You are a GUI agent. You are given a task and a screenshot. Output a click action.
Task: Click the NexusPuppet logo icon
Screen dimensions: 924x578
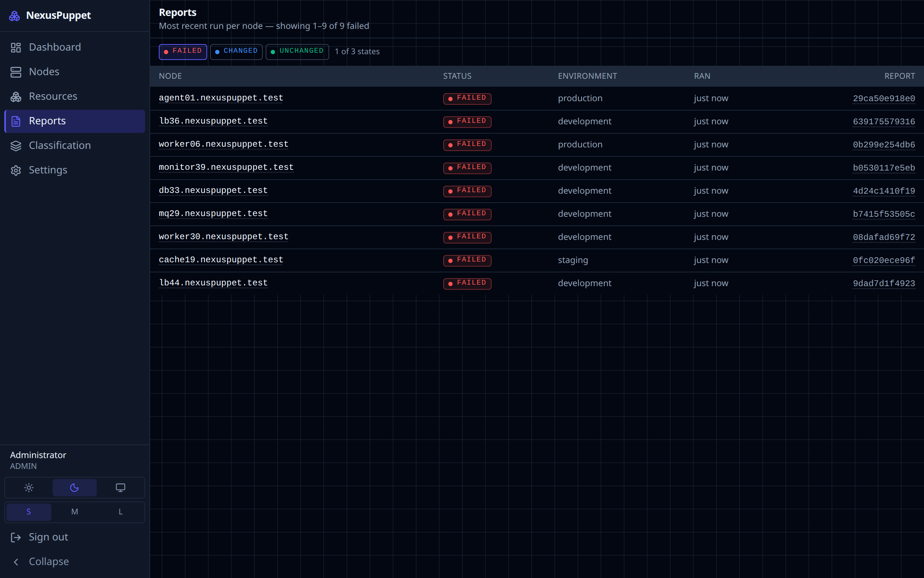[x=14, y=16]
